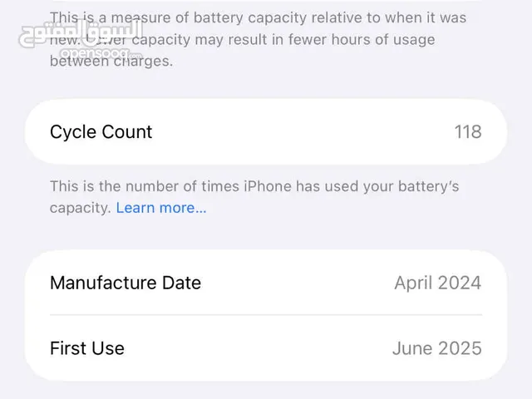532x399 pixels.
Task: Select the April 2024 value
Action: coord(437,283)
